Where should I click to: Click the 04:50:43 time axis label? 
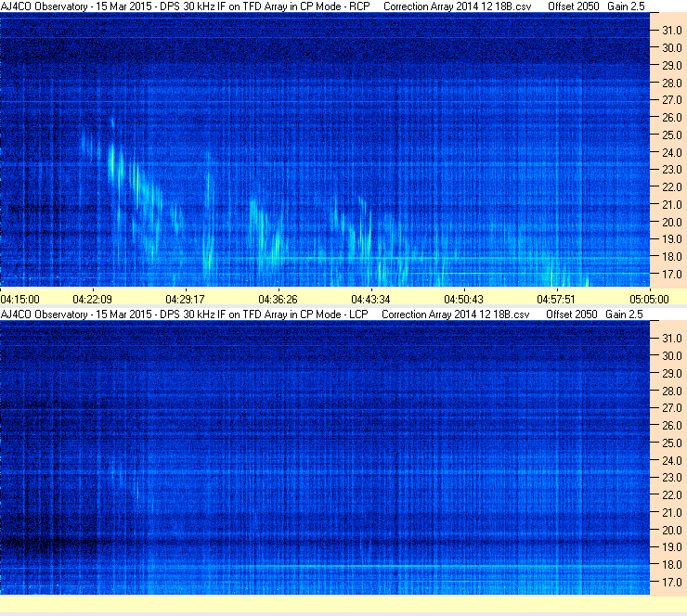464,300
